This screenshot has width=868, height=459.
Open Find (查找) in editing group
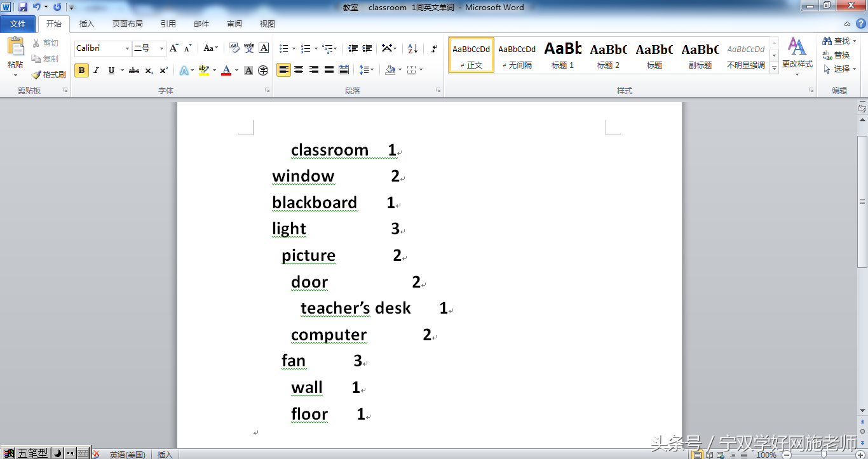point(840,41)
